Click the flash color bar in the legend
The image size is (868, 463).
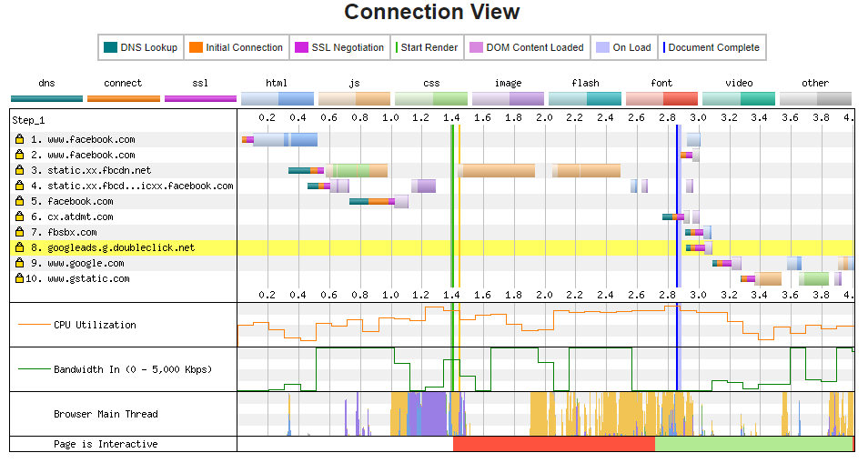585,99
